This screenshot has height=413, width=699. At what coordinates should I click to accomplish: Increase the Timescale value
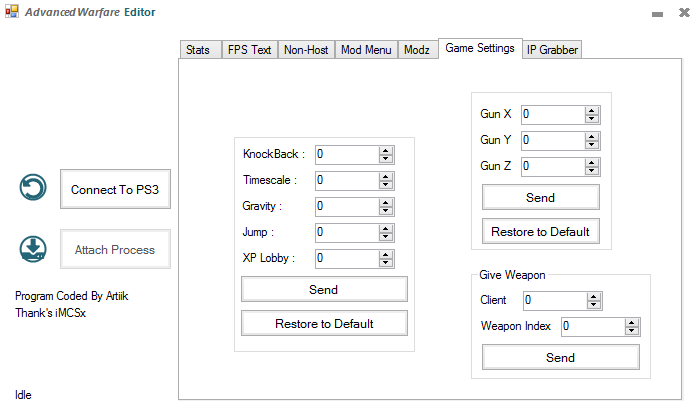[x=386, y=177]
